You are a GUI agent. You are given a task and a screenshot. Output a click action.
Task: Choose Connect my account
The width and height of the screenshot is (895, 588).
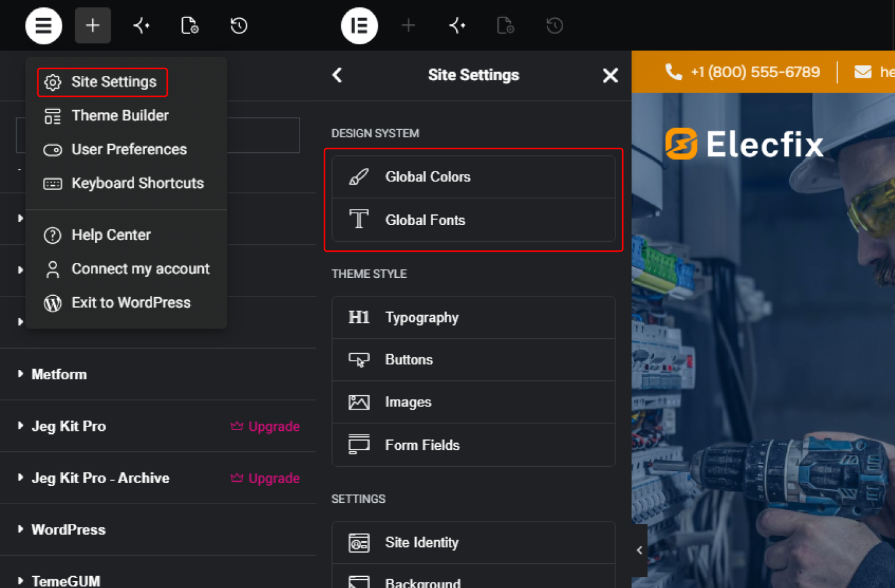[126, 269]
